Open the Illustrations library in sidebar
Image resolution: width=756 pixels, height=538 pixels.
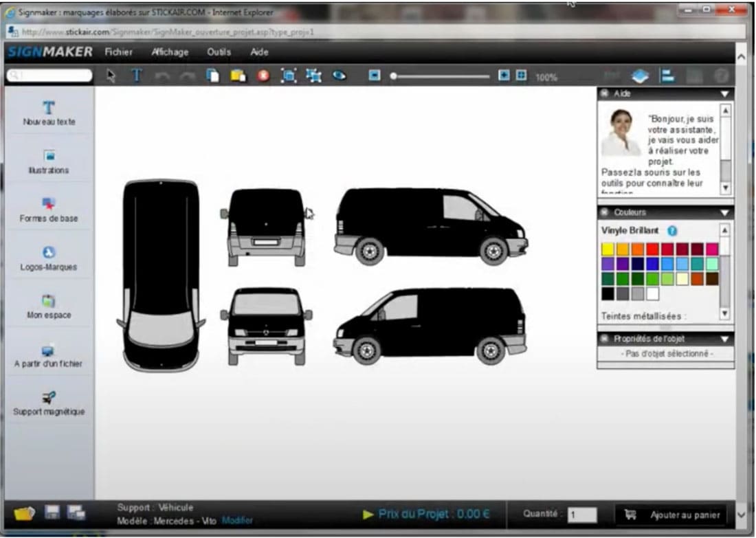pyautogui.click(x=48, y=161)
